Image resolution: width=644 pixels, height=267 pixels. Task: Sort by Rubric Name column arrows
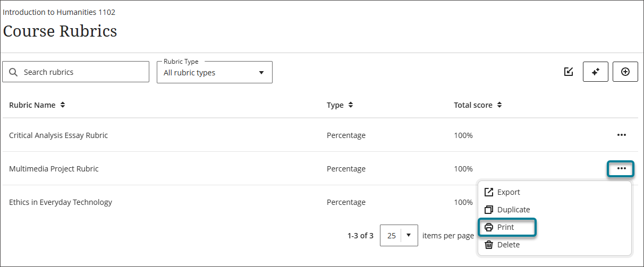63,105
